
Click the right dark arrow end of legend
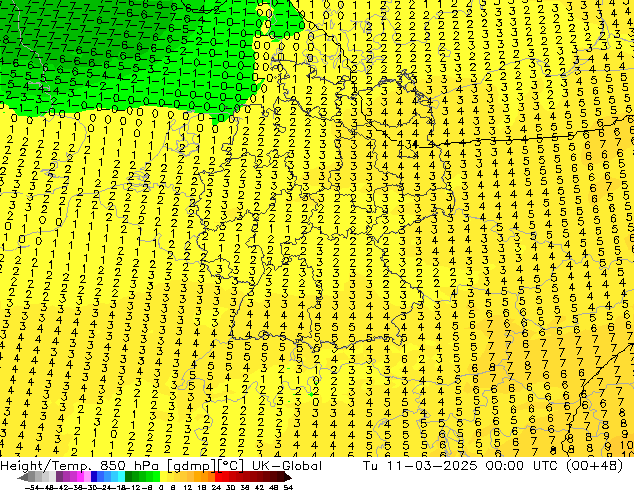(288, 477)
